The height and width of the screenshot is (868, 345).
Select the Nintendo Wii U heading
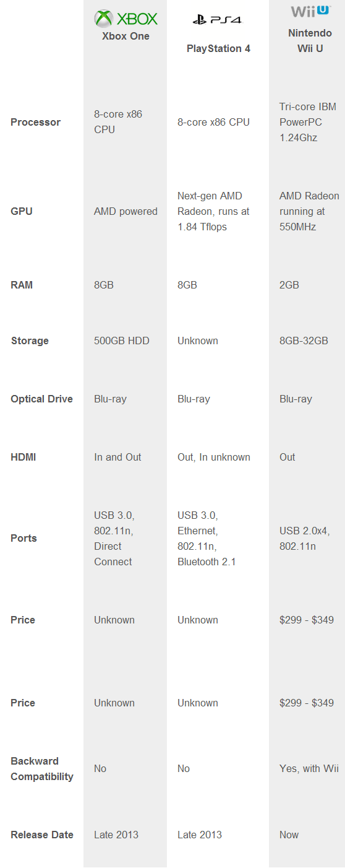coord(310,41)
